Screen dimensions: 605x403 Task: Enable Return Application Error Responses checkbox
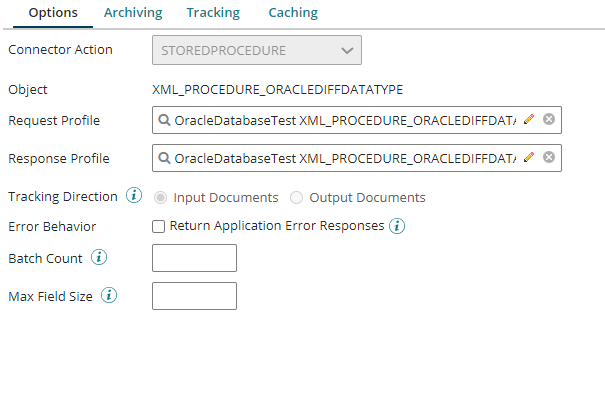158,226
